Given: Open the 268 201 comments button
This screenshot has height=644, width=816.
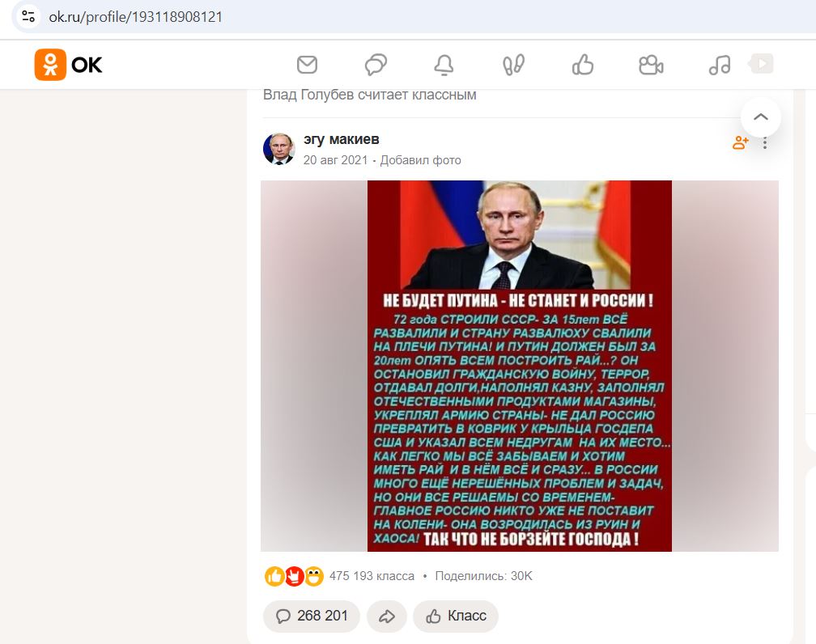Looking at the screenshot, I should (311, 616).
